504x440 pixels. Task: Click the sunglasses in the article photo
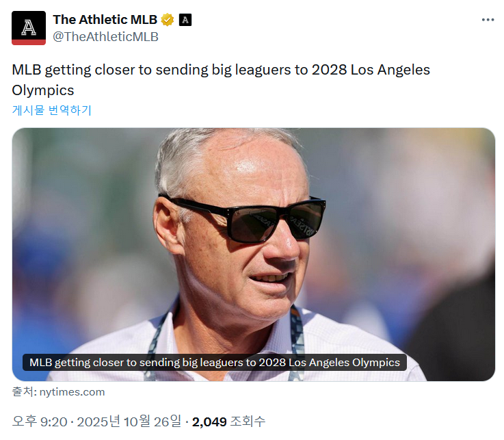(243, 218)
